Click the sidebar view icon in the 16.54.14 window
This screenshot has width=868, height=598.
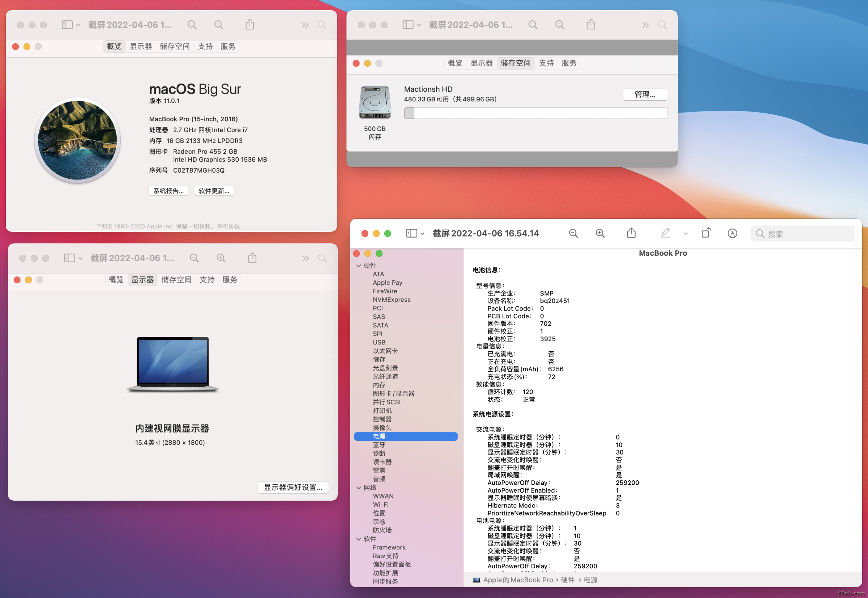pyautogui.click(x=411, y=234)
